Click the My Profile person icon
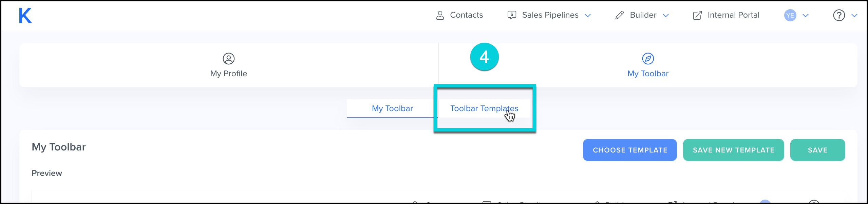 (x=228, y=59)
